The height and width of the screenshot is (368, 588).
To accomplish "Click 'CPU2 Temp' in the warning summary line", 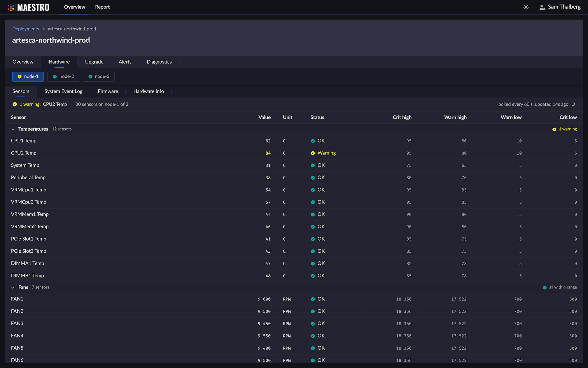I will (x=55, y=104).
